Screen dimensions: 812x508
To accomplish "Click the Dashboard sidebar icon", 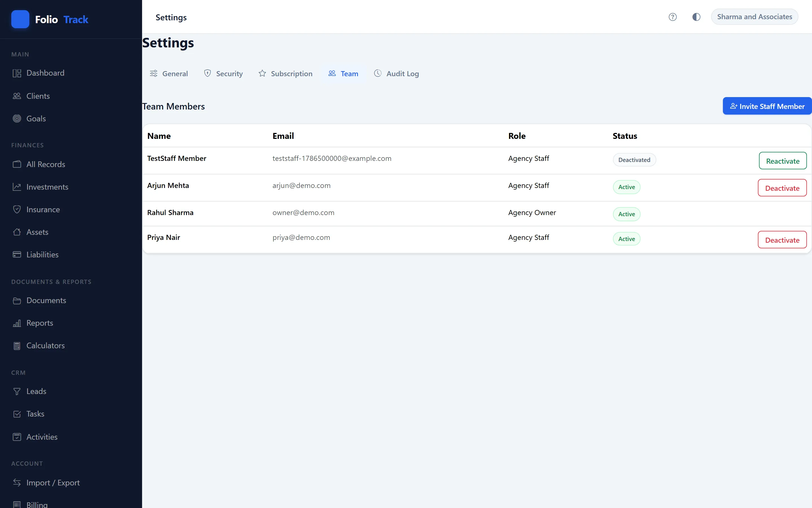I will point(17,73).
